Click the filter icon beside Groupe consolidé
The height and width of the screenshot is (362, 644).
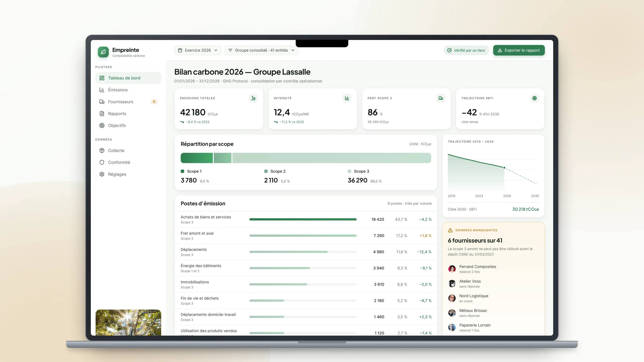[230, 50]
